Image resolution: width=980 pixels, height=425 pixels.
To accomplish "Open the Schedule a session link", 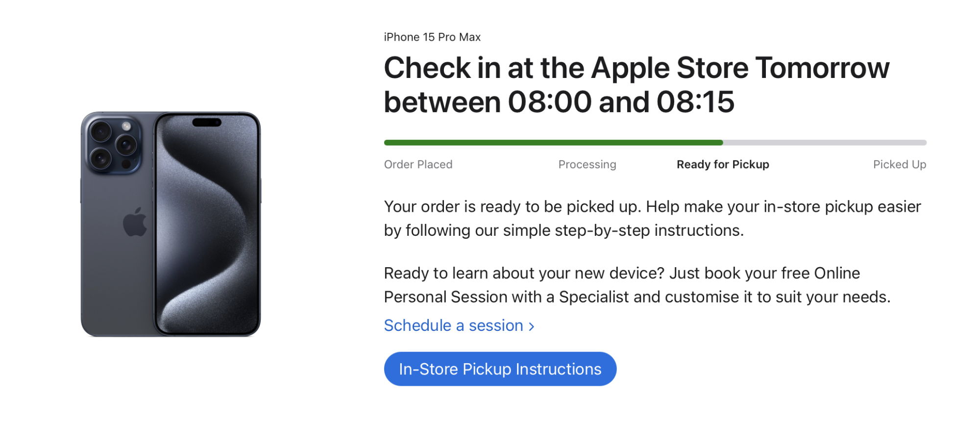I will click(x=454, y=325).
